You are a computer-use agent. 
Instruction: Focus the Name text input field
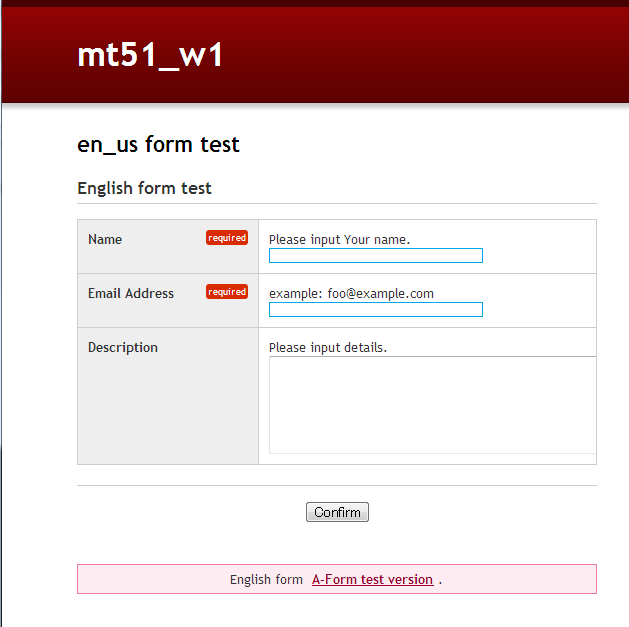tap(375, 256)
